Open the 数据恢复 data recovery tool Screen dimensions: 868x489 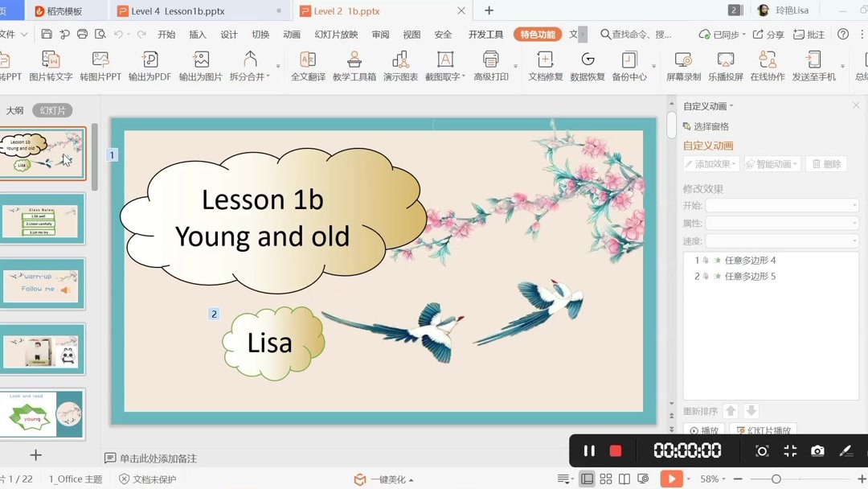pos(588,64)
